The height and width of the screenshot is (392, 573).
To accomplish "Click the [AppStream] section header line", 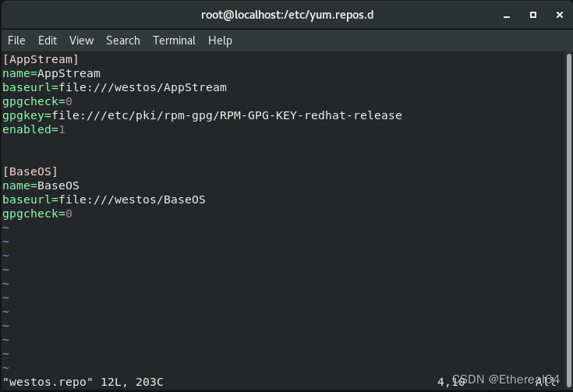I will point(41,59).
